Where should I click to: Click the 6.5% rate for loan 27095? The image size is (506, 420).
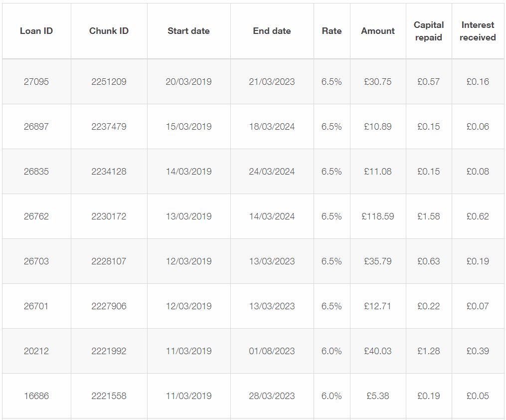pos(332,82)
